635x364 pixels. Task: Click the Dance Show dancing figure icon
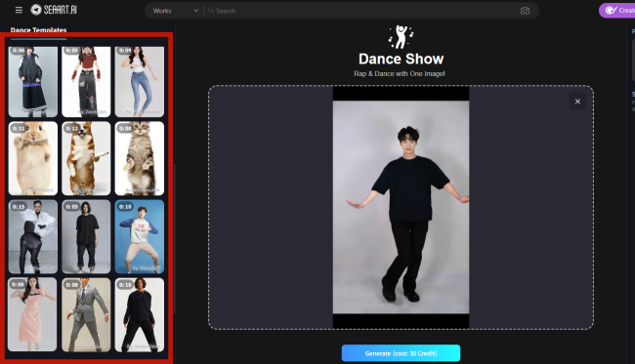click(401, 37)
